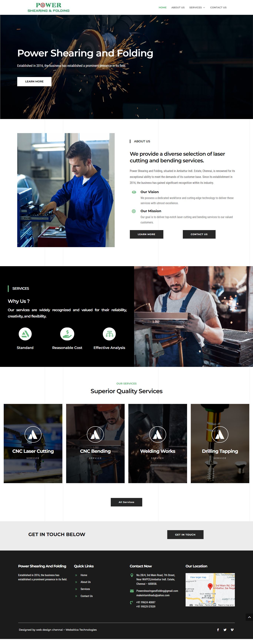Open the Drilling Tapping service card
Image resolution: width=253 pixels, height=644 pixels.
pos(220,443)
